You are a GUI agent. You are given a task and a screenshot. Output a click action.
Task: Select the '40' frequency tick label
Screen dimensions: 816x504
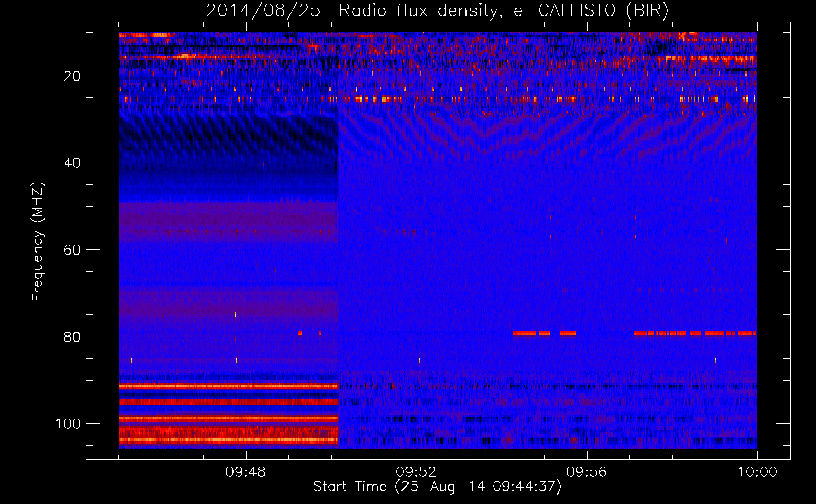point(72,163)
